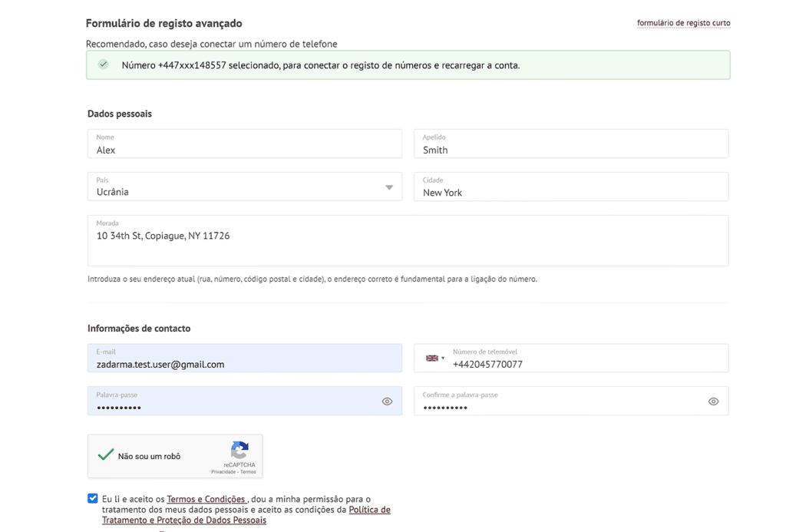Viewport: 786px width, 532px height.
Task: Check the Não sou um robô box
Action: click(x=106, y=454)
